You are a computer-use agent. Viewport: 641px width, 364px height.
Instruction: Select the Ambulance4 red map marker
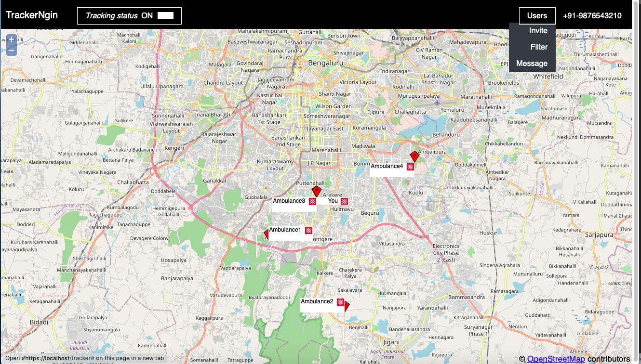click(x=414, y=156)
